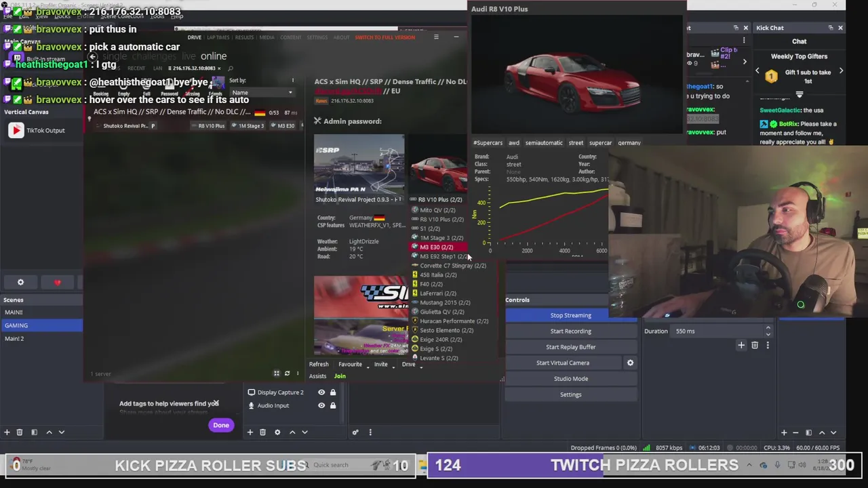Move source down in Sources list
Viewport: 868px width, 488px height.
coord(304,432)
